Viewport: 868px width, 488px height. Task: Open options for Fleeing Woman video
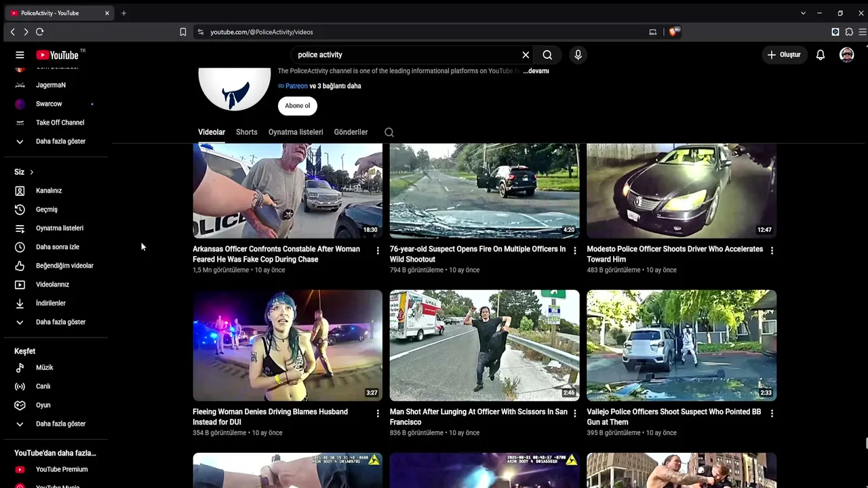(x=378, y=413)
